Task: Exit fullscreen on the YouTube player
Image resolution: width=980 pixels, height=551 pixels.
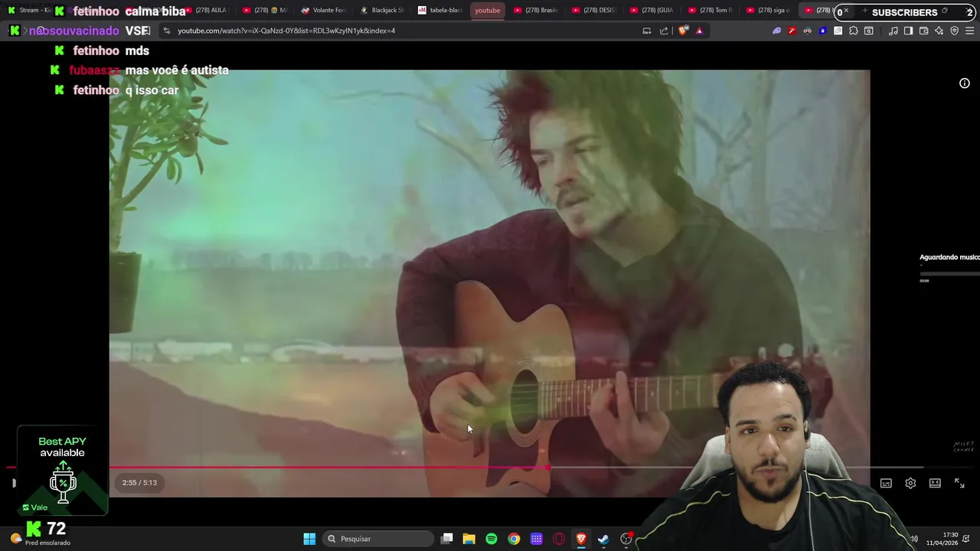Action: [959, 484]
